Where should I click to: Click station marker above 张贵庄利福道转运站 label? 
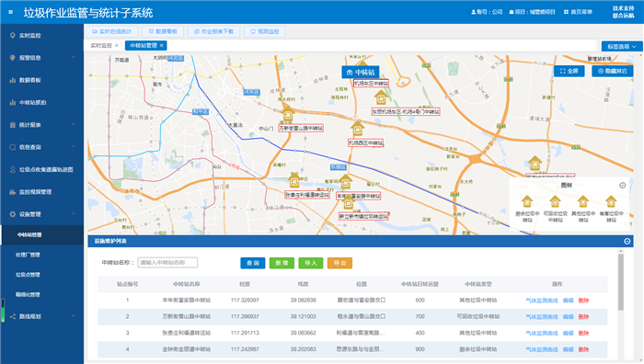click(x=294, y=180)
